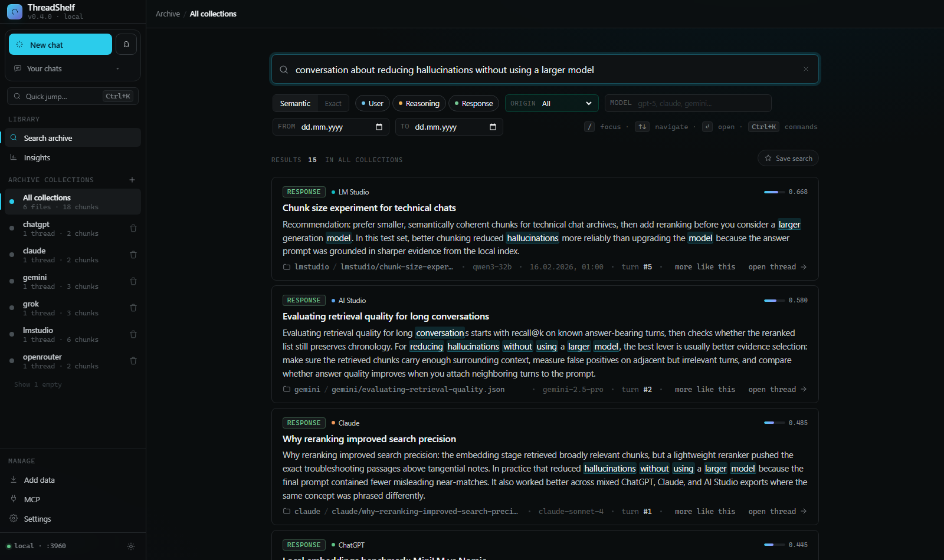Expand the Your chats section
The width and height of the screenshot is (944, 560).
click(x=67, y=68)
